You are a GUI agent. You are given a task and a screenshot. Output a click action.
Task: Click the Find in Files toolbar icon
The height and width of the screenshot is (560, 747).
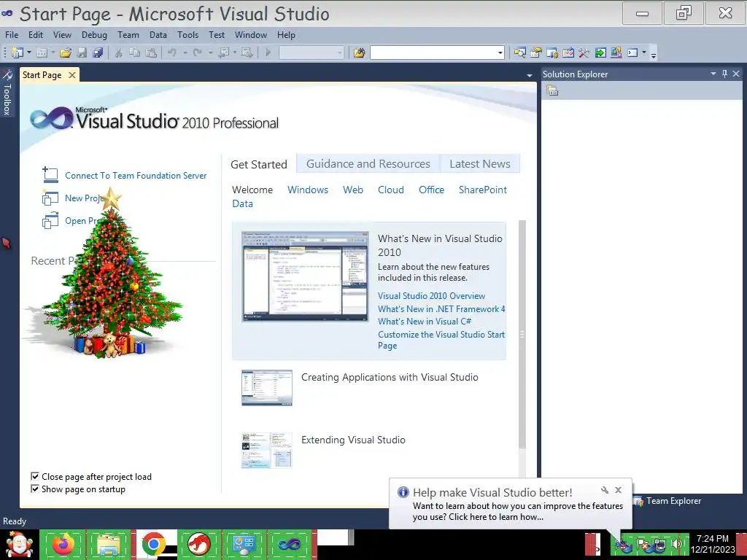[359, 52]
